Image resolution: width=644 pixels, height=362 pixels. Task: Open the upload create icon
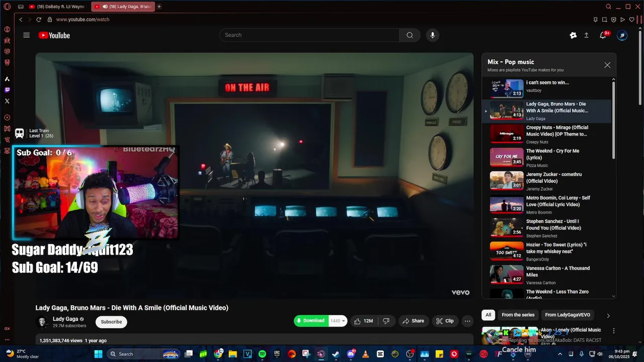click(586, 35)
